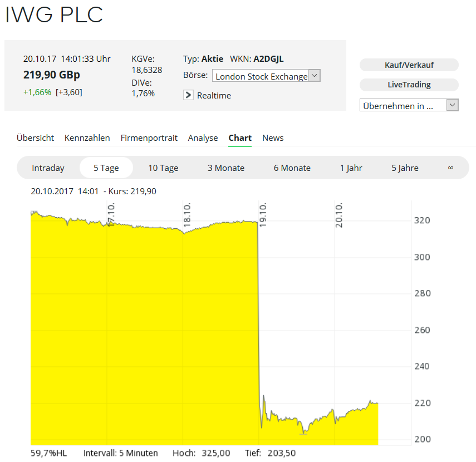
Task: Open the Börse London Stock Exchange dropdown
Action: pos(266,76)
